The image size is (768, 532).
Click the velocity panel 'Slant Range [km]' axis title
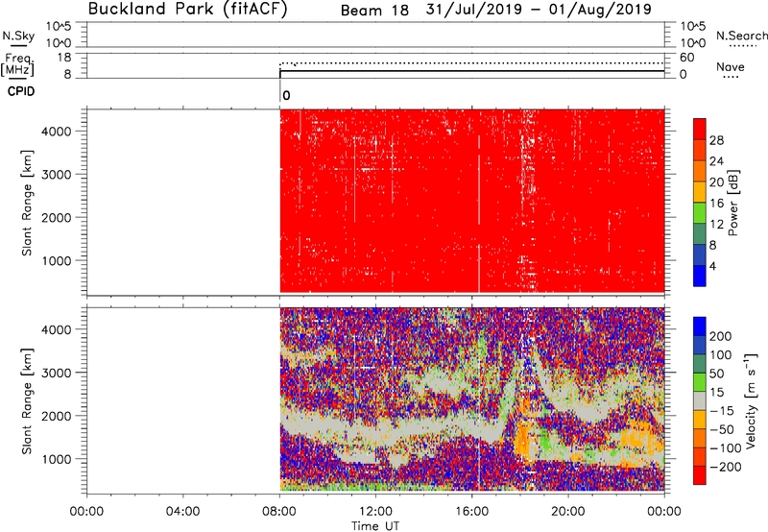(27, 401)
